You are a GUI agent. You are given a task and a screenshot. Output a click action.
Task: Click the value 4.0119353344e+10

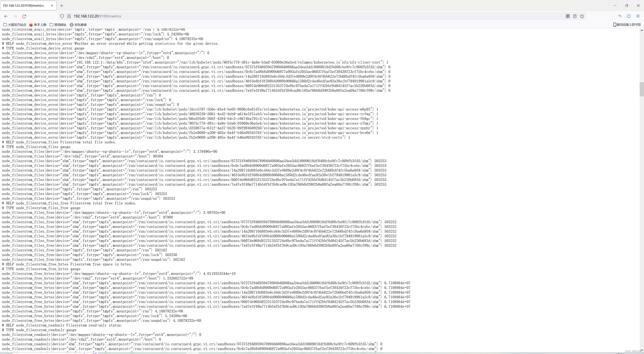219,274
